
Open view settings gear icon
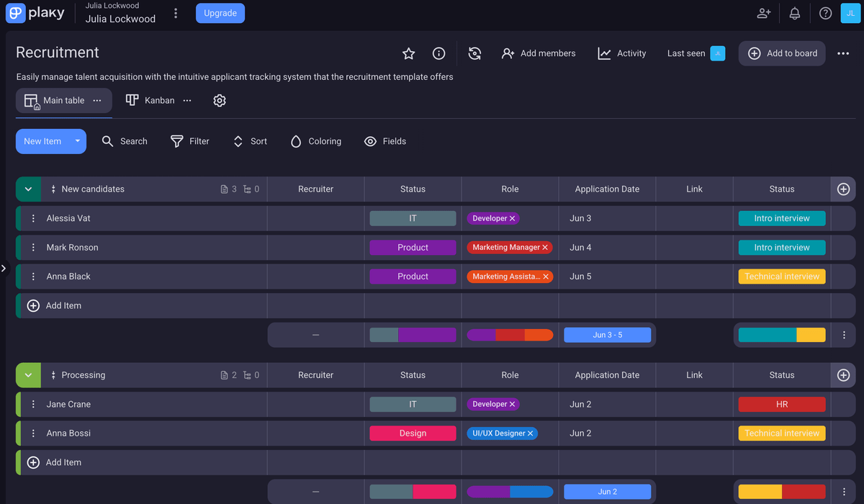coord(220,101)
